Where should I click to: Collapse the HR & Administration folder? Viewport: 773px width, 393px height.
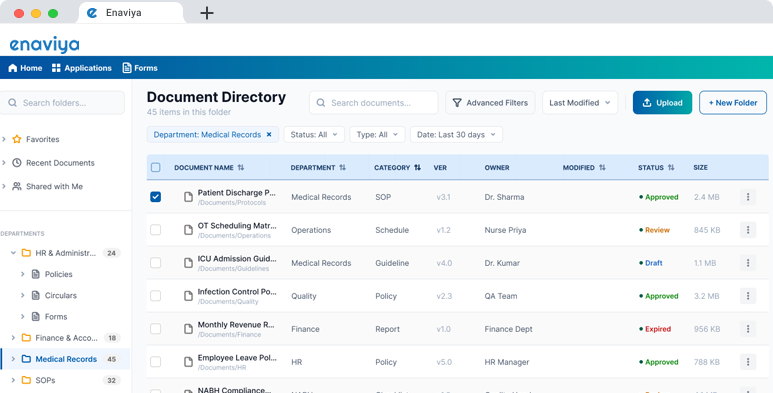tap(13, 253)
